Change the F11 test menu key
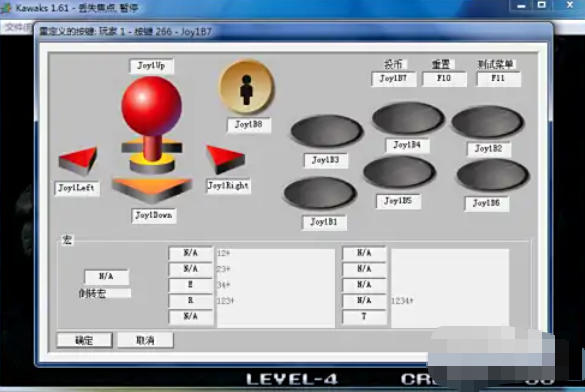 (x=498, y=79)
